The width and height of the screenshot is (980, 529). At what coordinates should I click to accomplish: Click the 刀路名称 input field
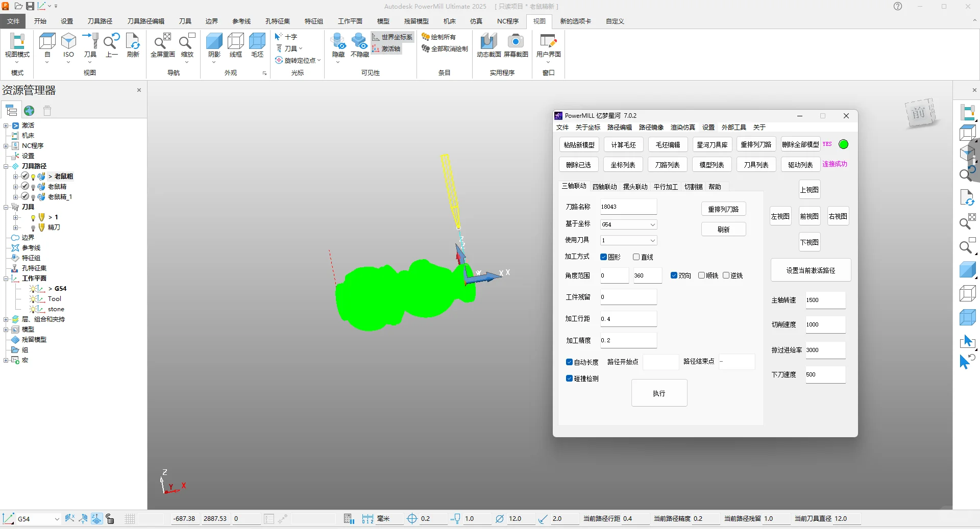(x=628, y=207)
